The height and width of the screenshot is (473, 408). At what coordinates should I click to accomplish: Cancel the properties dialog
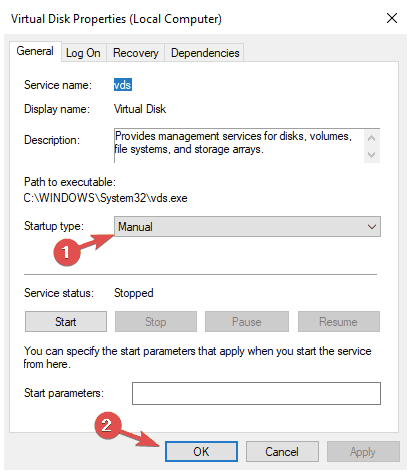282,452
